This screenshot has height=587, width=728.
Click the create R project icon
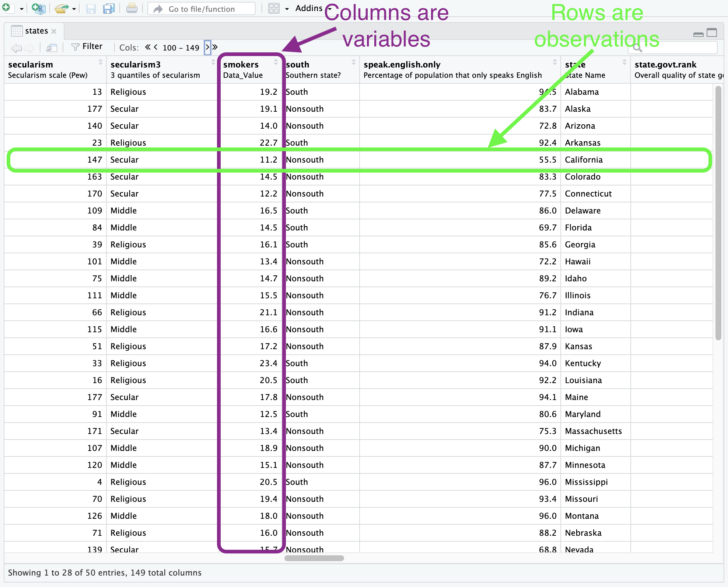[x=38, y=8]
